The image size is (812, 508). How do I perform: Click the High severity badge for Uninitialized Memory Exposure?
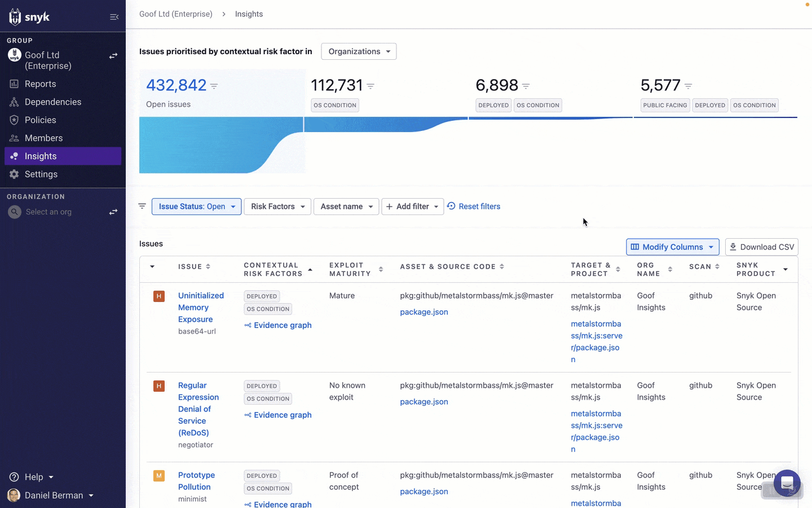pos(159,296)
